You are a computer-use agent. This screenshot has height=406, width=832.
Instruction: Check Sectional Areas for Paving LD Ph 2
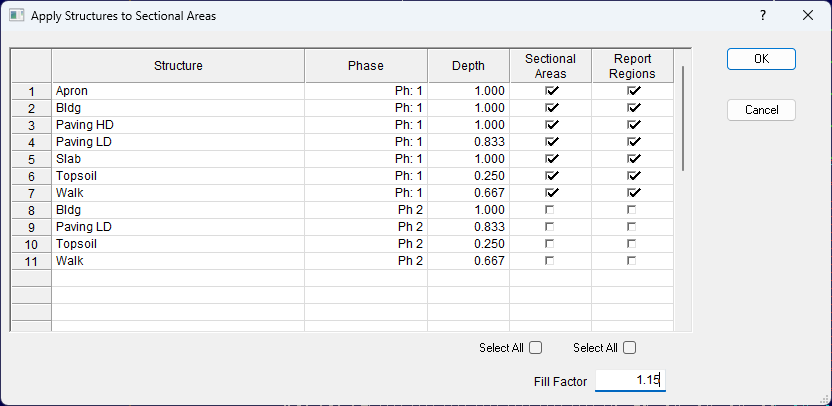pyautogui.click(x=550, y=227)
